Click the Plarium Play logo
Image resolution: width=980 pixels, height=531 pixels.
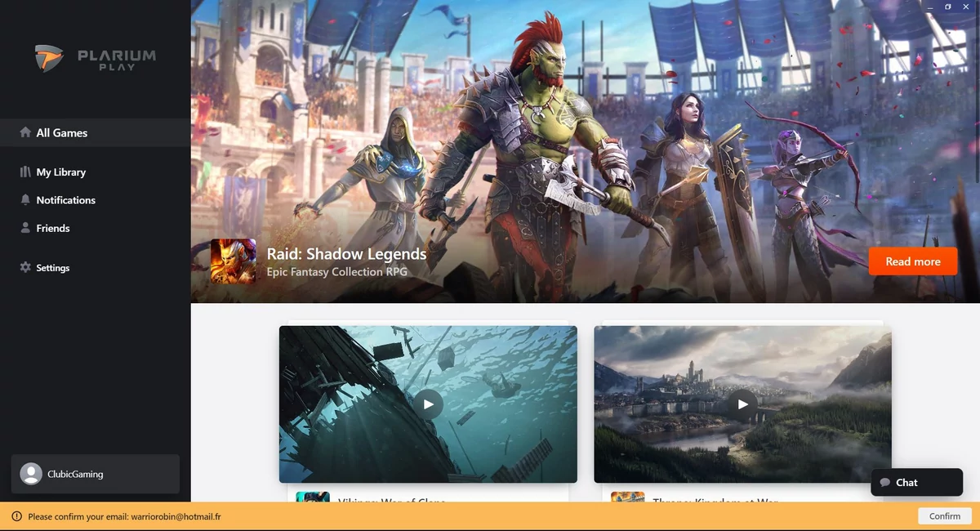click(x=95, y=58)
